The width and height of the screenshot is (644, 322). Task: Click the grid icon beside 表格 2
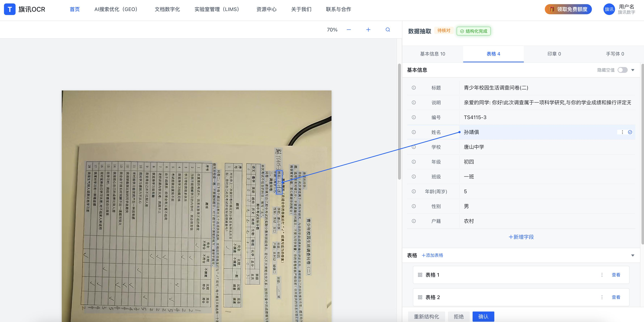420,297
